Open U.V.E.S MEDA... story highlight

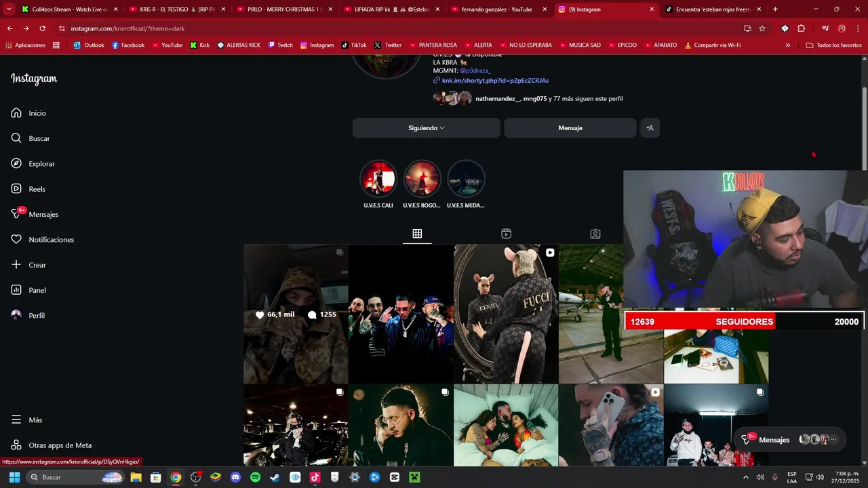[x=466, y=184]
